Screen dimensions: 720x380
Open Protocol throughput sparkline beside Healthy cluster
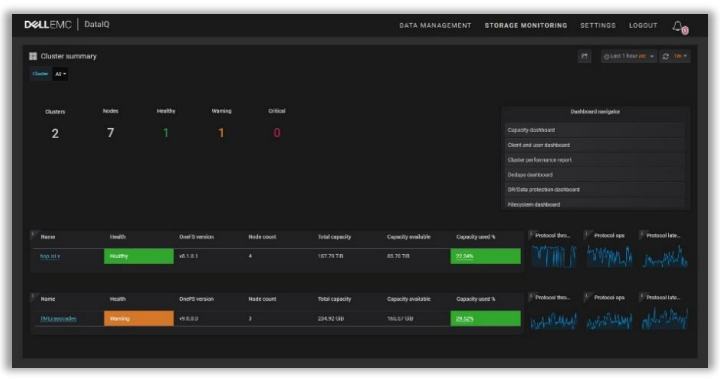pyautogui.click(x=553, y=256)
